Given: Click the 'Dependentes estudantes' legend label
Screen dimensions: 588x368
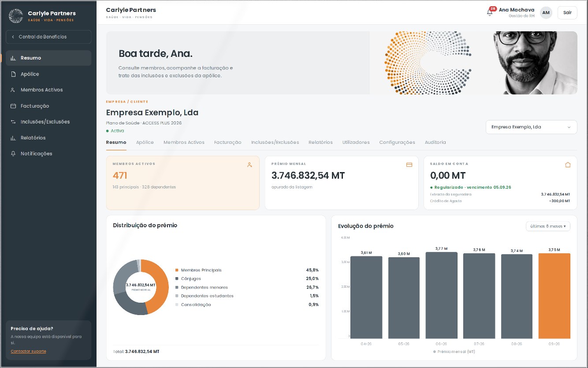Looking at the screenshot, I should pyautogui.click(x=207, y=296).
